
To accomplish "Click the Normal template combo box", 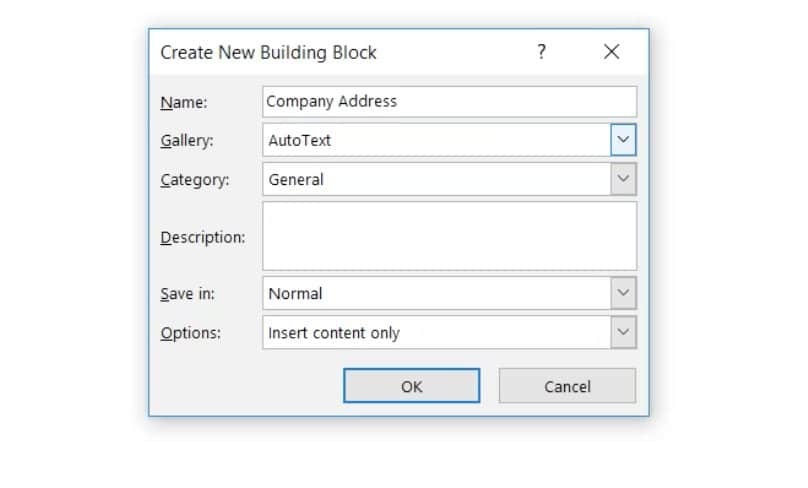I will click(437, 293).
